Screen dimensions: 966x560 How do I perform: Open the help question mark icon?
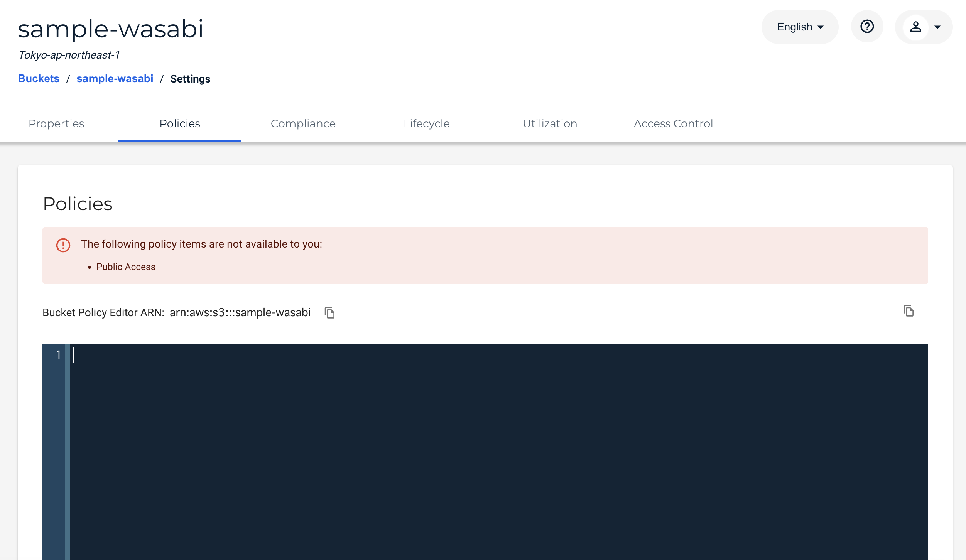[x=867, y=27]
